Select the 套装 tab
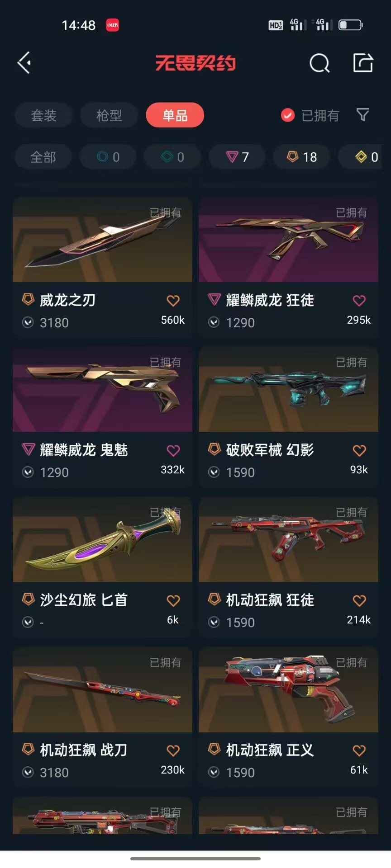Viewport: 391px width, 868px height. pos(43,115)
